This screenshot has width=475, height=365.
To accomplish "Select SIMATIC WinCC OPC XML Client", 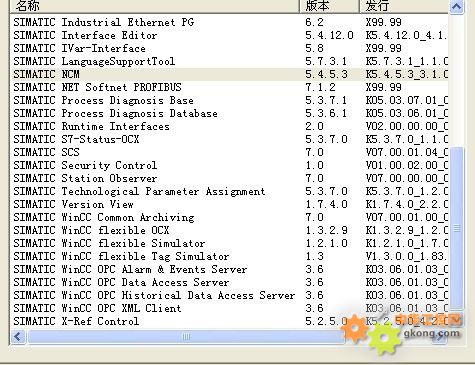I will [229, 308].
